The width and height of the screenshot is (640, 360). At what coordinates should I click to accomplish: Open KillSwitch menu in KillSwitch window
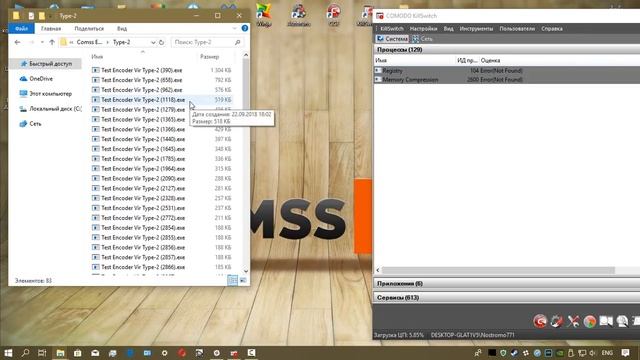(x=392, y=29)
